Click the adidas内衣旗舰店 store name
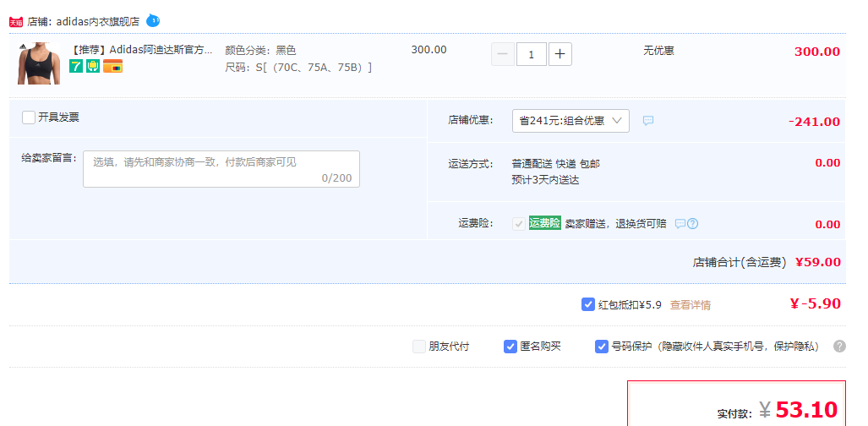 [98, 22]
